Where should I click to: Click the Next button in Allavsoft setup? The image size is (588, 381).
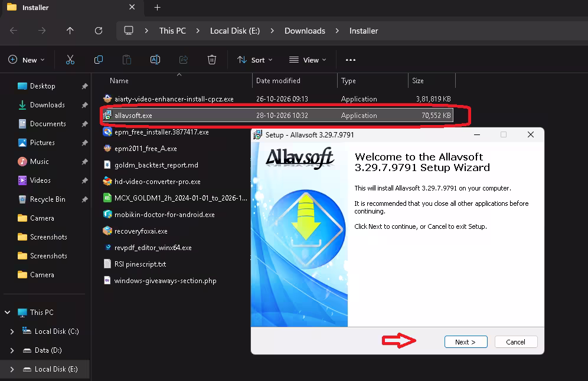point(466,341)
